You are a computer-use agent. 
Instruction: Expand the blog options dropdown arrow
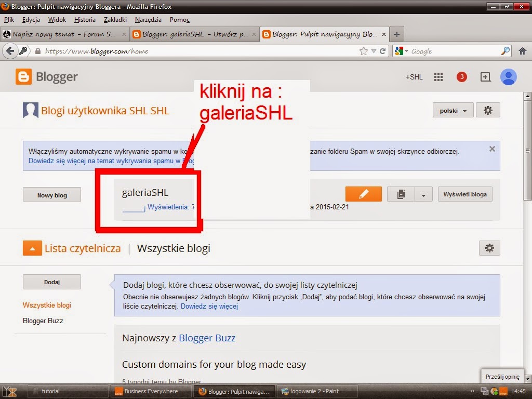click(x=423, y=195)
